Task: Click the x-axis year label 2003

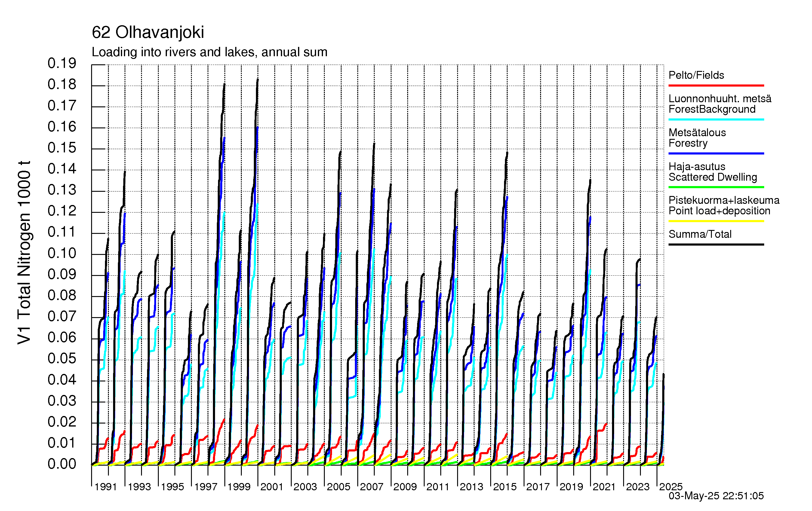Action: point(305,487)
